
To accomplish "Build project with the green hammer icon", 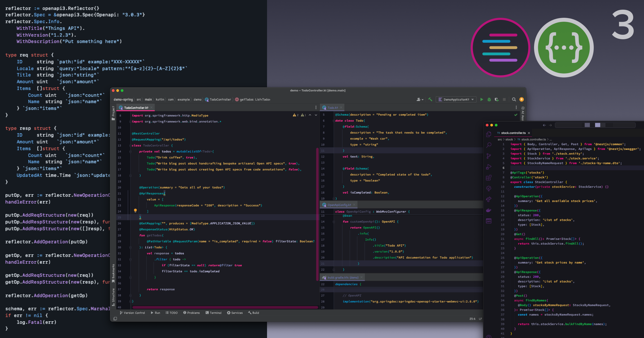I will (430, 99).
